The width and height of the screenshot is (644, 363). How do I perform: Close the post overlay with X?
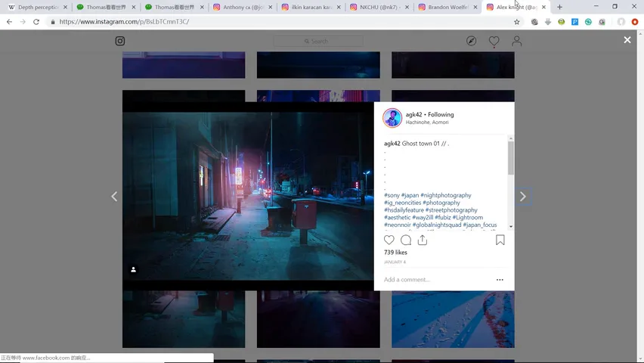(627, 40)
